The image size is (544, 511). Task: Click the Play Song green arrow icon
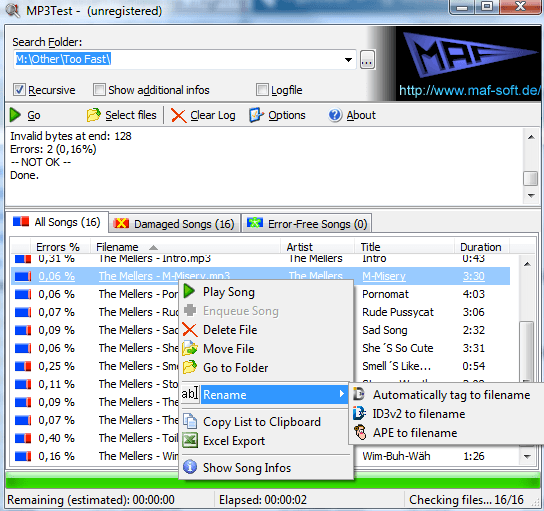coord(189,291)
